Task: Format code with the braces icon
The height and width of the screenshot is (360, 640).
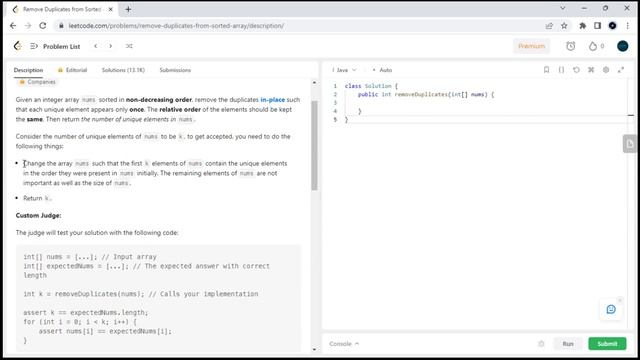Action: click(561, 70)
